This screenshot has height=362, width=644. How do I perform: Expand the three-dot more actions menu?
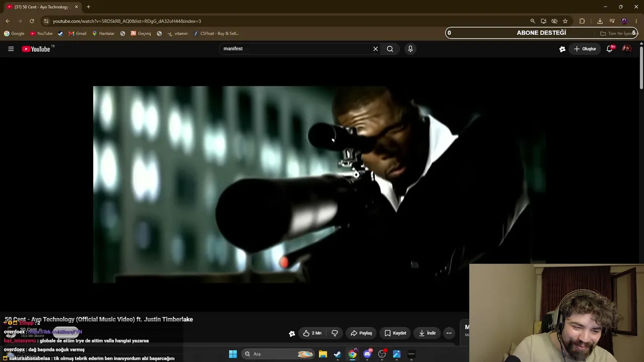coord(449,333)
